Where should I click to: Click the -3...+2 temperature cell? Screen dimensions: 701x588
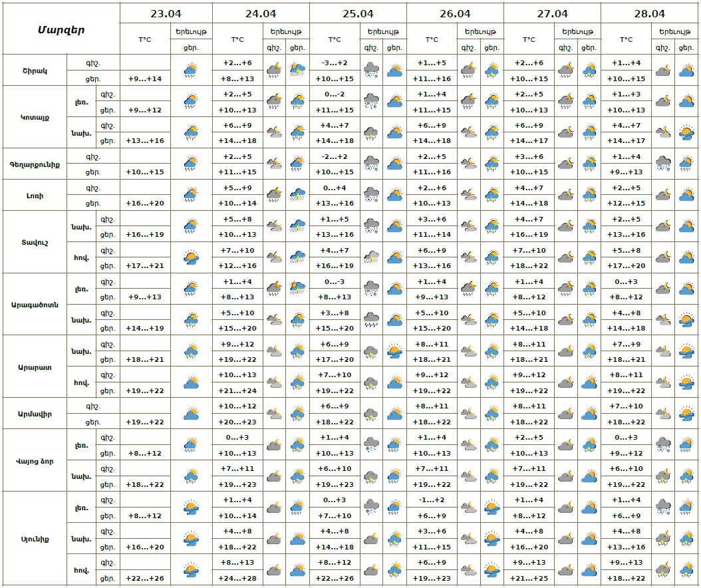point(335,63)
